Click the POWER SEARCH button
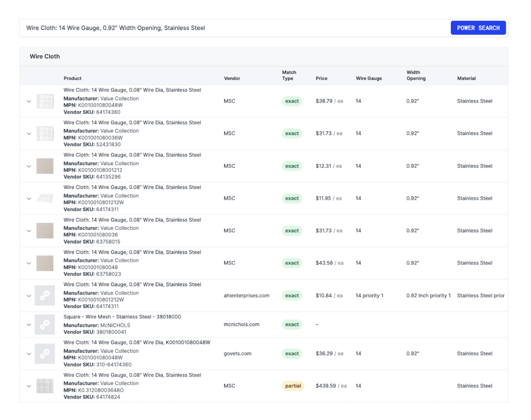The height and width of the screenshot is (420, 531). (478, 28)
